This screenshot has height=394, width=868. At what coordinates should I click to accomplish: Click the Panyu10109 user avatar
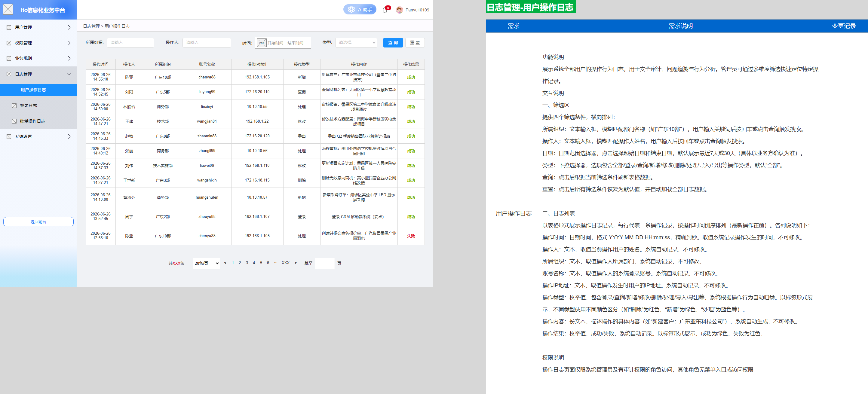(399, 10)
